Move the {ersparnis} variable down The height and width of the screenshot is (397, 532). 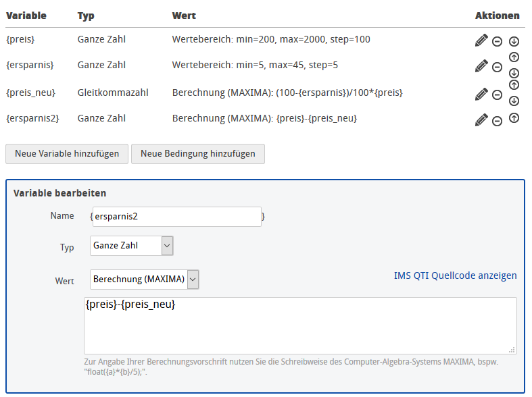(x=513, y=74)
